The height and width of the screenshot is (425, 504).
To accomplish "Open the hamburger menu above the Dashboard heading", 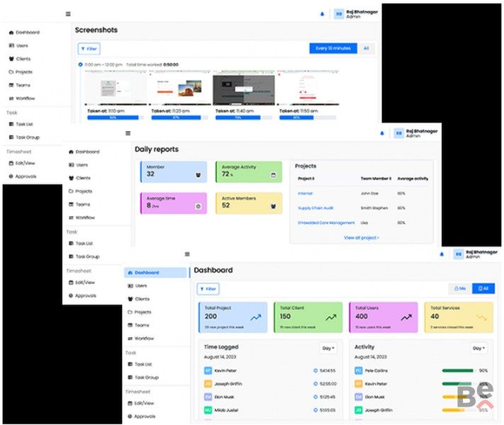I will coord(187,254).
